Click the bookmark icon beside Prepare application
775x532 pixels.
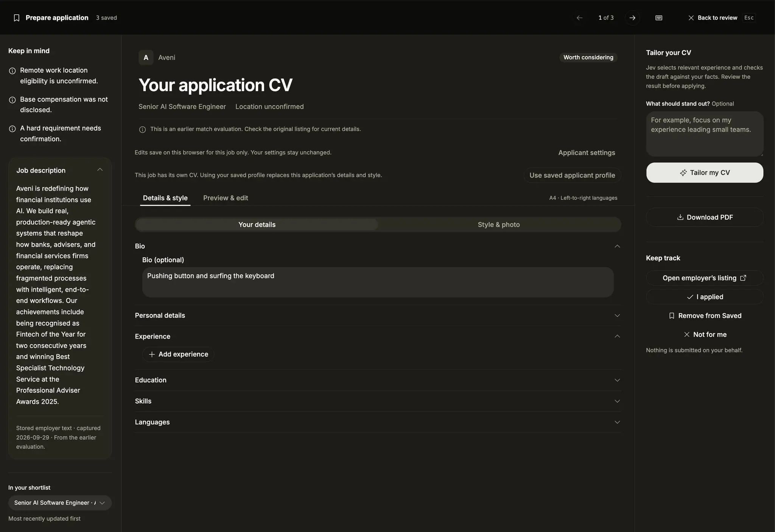[16, 18]
